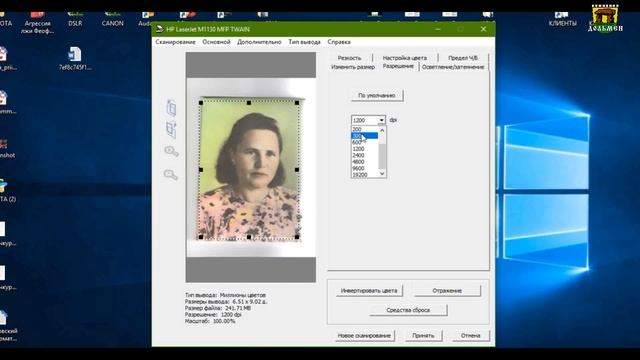Choose 200 in the dpi list
640x360 pixels.
coord(365,129)
